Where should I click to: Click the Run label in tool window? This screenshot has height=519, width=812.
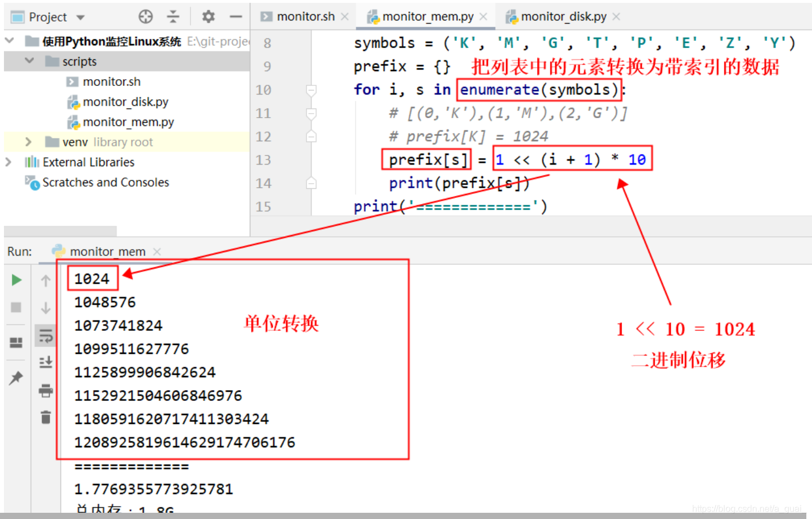pos(19,252)
